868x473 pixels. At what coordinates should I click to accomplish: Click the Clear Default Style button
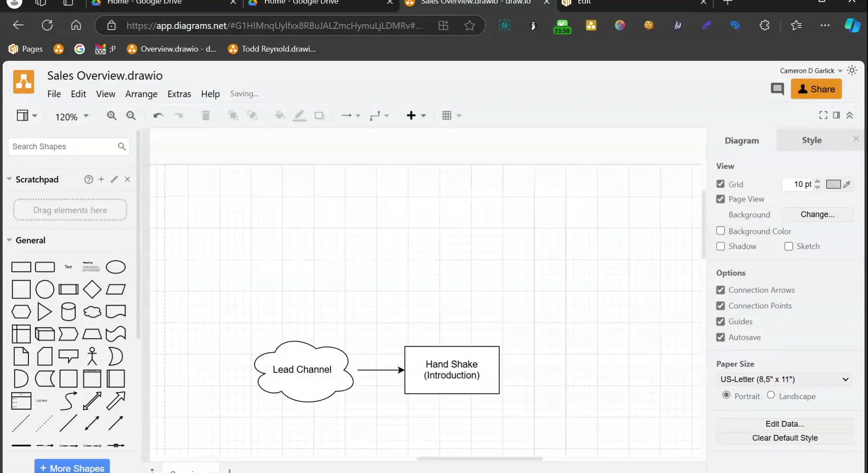coord(784,438)
